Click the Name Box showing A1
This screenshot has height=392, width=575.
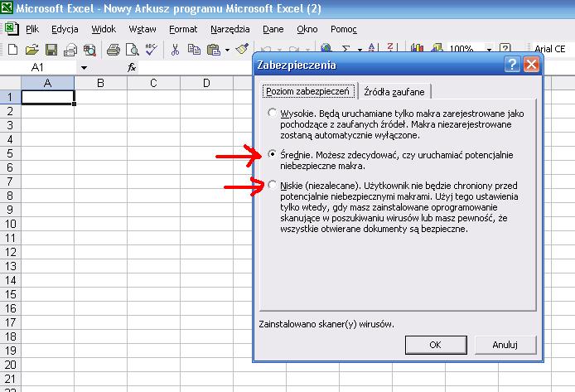[x=38, y=67]
